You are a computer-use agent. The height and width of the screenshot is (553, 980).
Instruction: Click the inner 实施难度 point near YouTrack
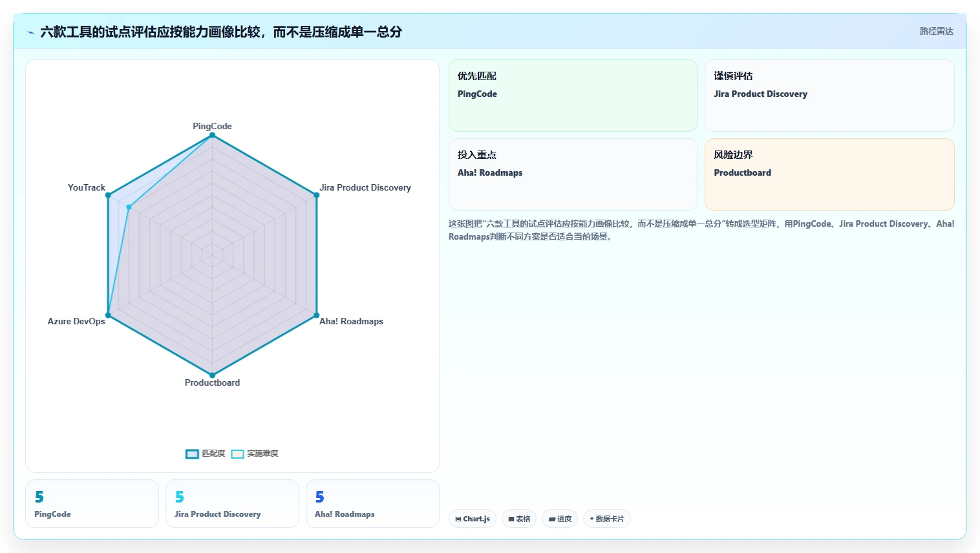[x=129, y=207]
